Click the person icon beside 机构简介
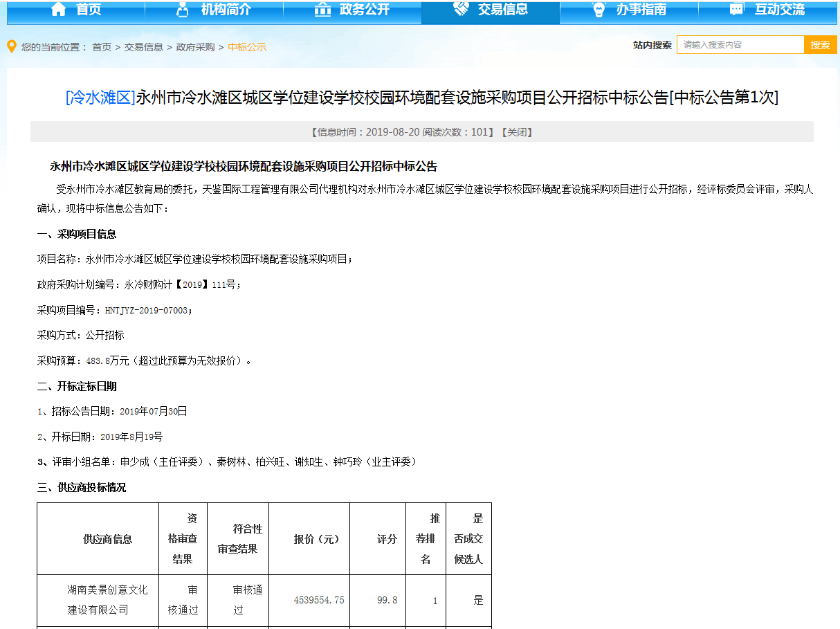The height and width of the screenshot is (629, 840). [x=183, y=9]
